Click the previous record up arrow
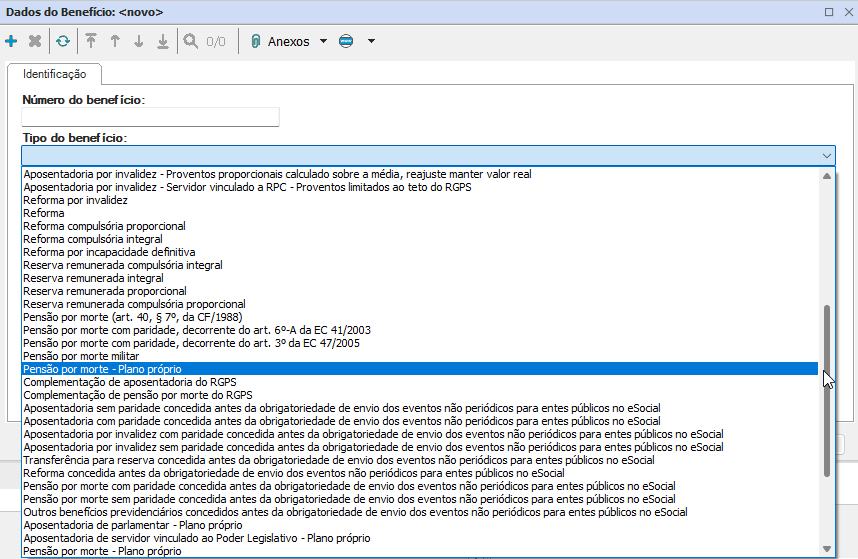858x559 pixels. [115, 41]
